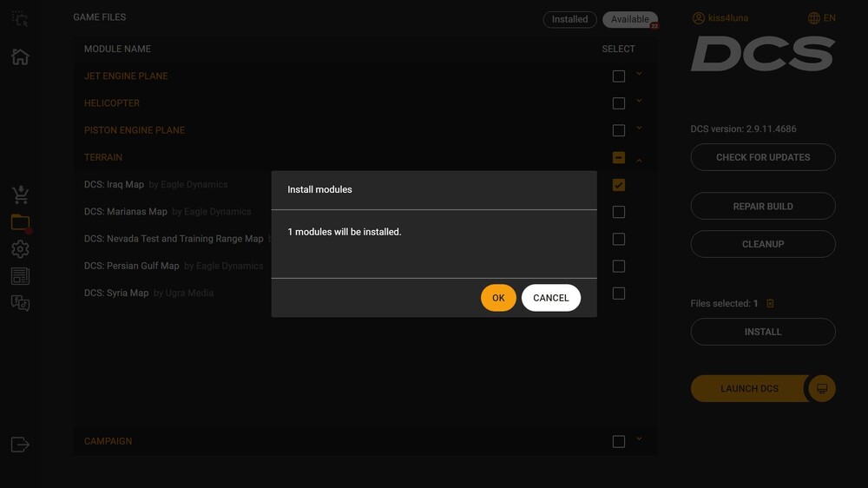This screenshot has height=488, width=868.
Task: Tick the Helicopter category checkbox
Action: (619, 103)
